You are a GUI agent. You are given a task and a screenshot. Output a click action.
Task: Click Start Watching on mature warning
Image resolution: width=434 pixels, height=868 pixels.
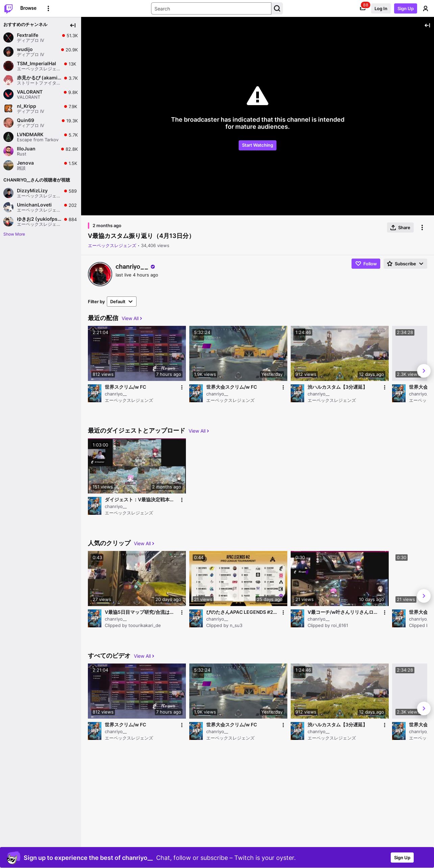click(258, 145)
